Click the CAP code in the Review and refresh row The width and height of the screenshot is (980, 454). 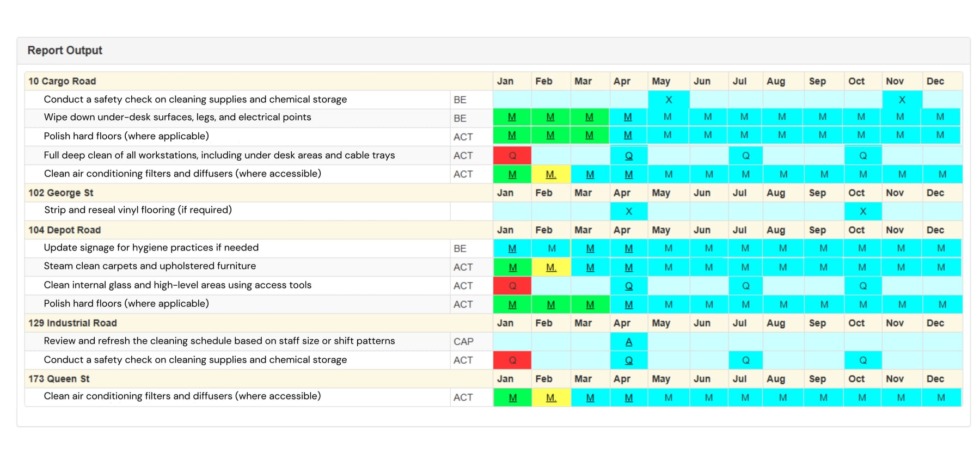[463, 341]
